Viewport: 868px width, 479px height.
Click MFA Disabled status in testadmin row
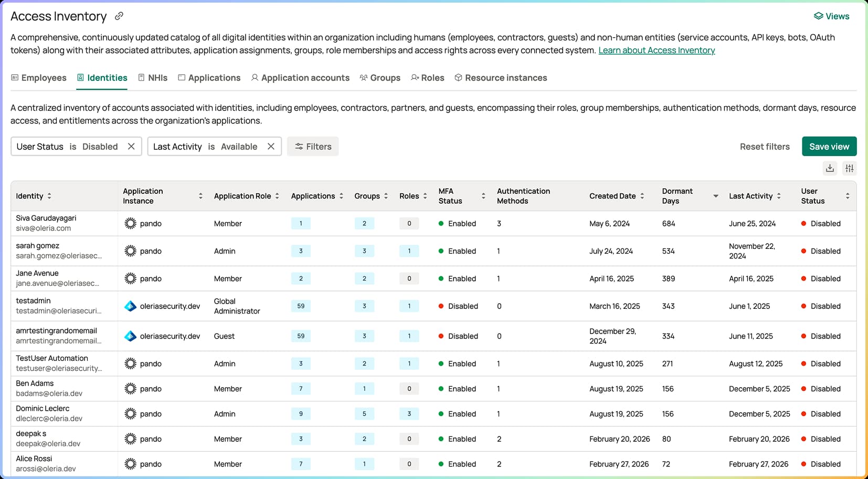click(x=458, y=306)
